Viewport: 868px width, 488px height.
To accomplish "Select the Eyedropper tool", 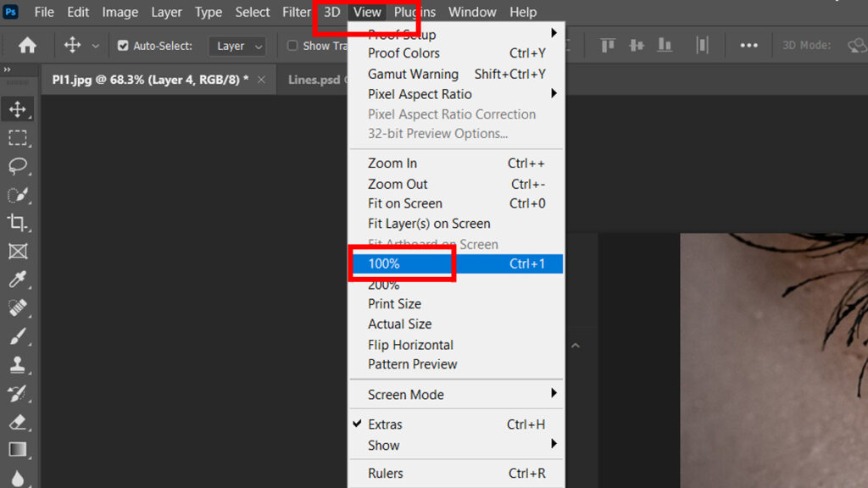I will (x=18, y=280).
